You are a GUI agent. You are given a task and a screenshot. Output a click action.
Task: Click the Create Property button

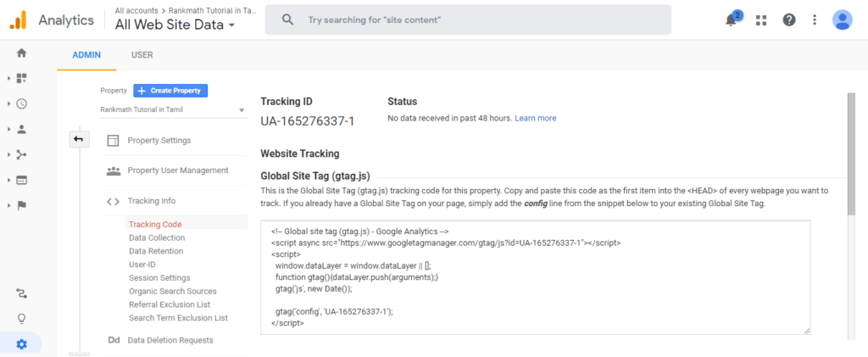170,90
